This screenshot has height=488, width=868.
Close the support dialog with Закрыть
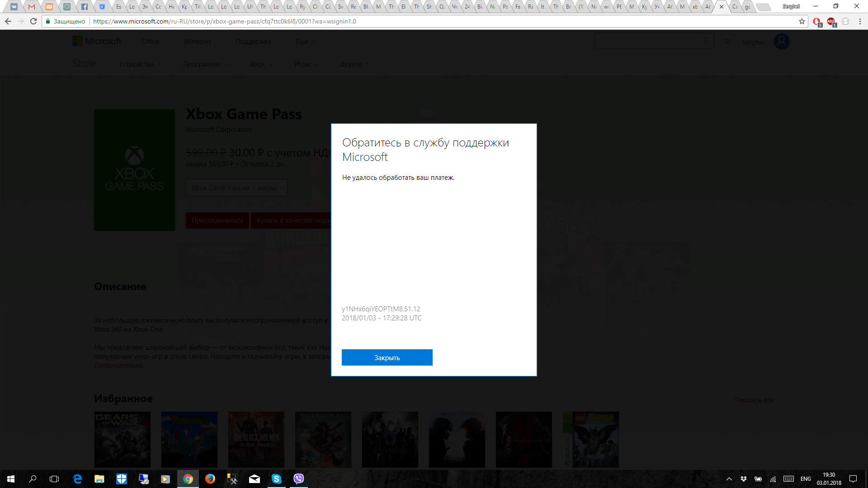click(x=387, y=357)
